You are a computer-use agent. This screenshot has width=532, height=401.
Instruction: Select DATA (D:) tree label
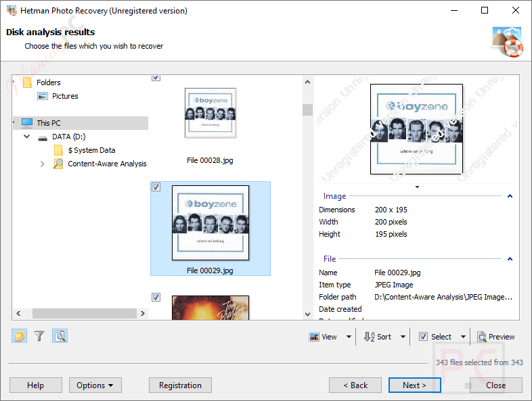[69, 137]
